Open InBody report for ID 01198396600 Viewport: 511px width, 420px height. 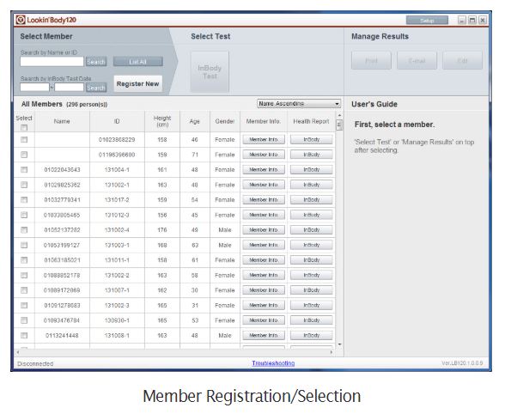pyautogui.click(x=312, y=155)
